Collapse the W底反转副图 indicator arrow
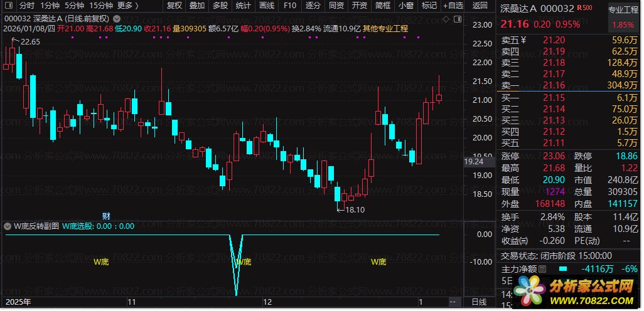Image resolution: width=644 pixels, height=311 pixels. tap(8, 226)
